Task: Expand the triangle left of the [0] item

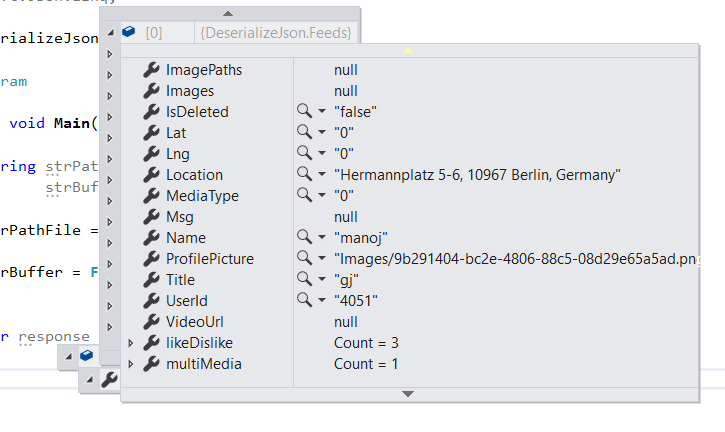Action: pyautogui.click(x=109, y=33)
